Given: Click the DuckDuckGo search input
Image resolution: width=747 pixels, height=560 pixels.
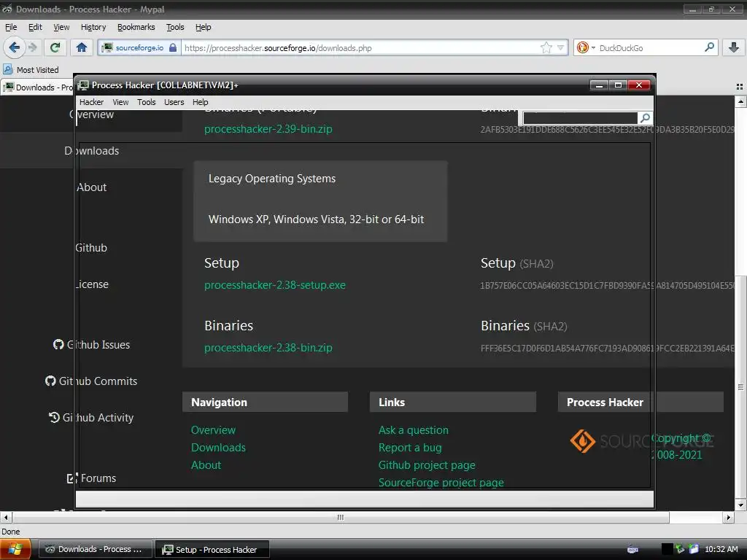Looking at the screenshot, I should [649, 47].
